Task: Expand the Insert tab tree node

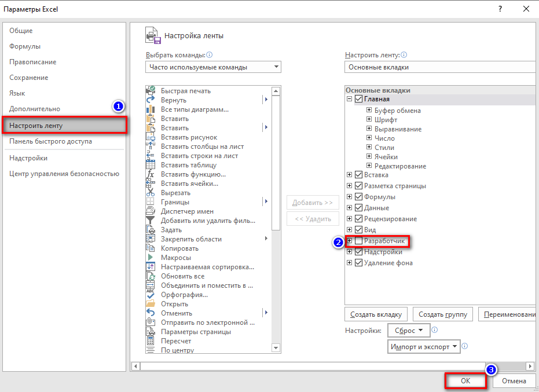Action: [x=349, y=175]
